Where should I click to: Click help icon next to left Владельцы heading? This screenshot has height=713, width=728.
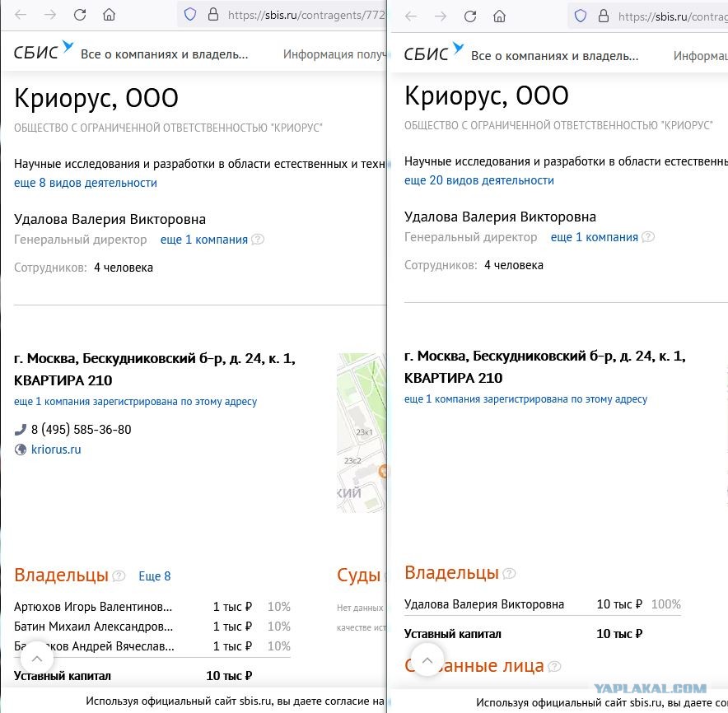pos(119,576)
